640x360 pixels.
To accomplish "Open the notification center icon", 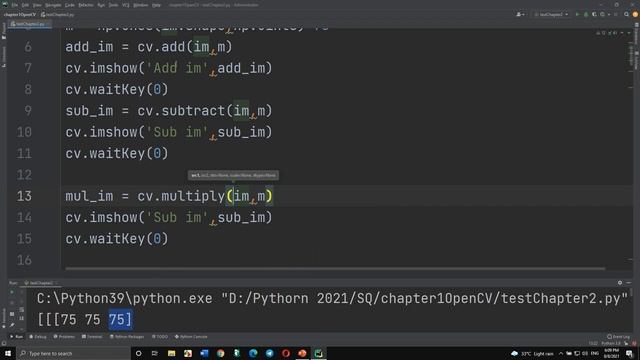I will coord(629,353).
